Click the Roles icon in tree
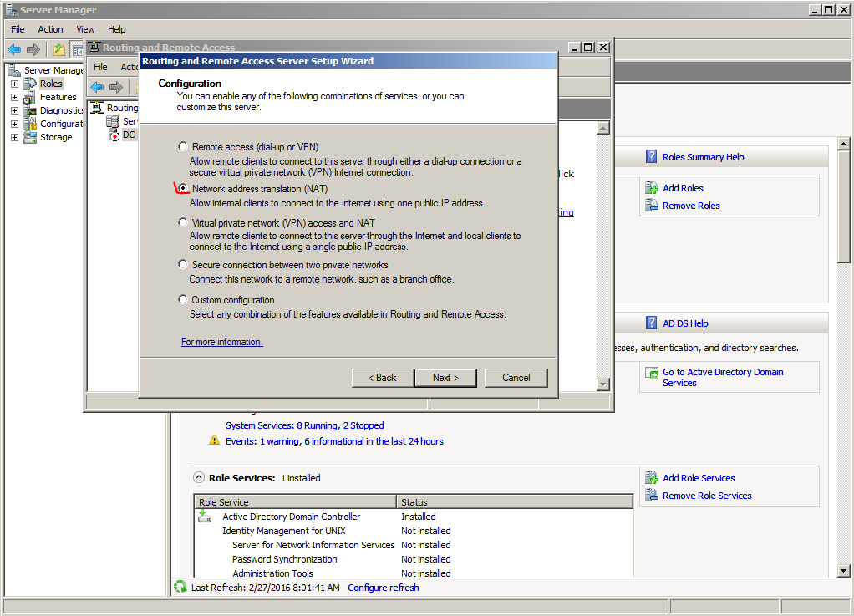 coord(30,84)
